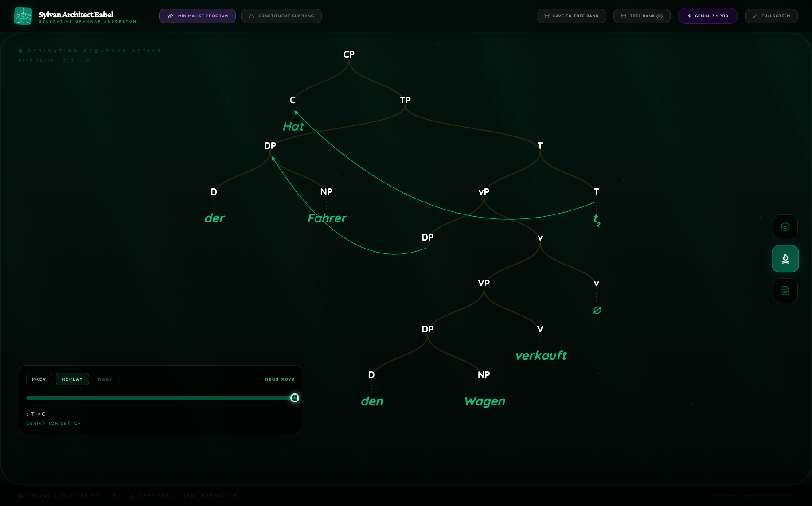Image resolution: width=812 pixels, height=506 pixels.
Task: Select the vP node in the tree
Action: pyautogui.click(x=484, y=192)
